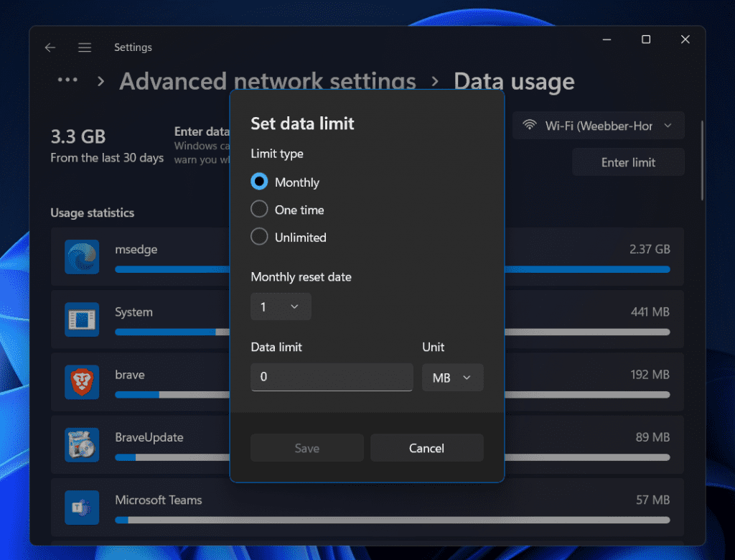
Task: Click the Data limit input field
Action: point(331,377)
